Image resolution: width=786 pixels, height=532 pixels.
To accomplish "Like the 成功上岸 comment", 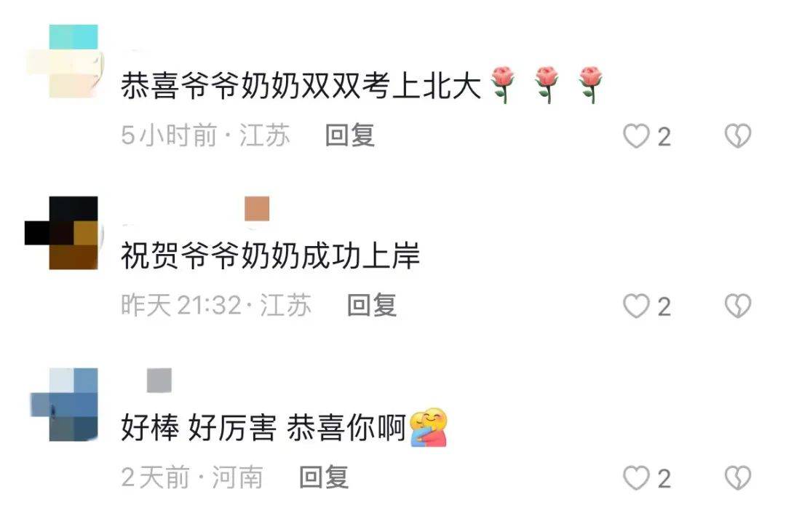I will point(636,306).
